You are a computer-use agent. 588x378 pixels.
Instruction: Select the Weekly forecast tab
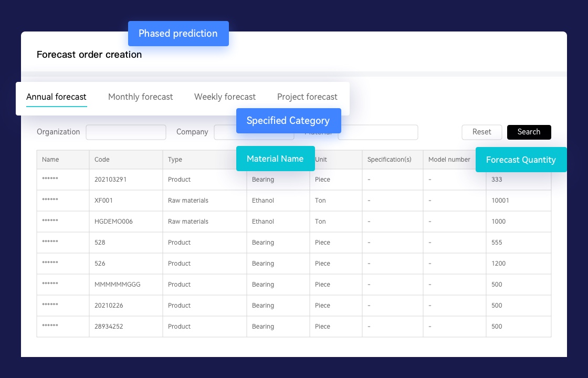pyautogui.click(x=225, y=97)
